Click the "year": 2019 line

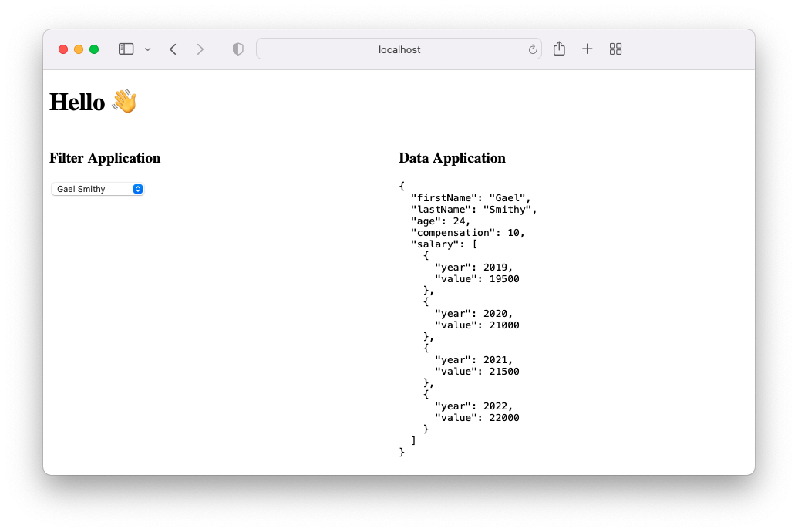pyautogui.click(x=473, y=268)
